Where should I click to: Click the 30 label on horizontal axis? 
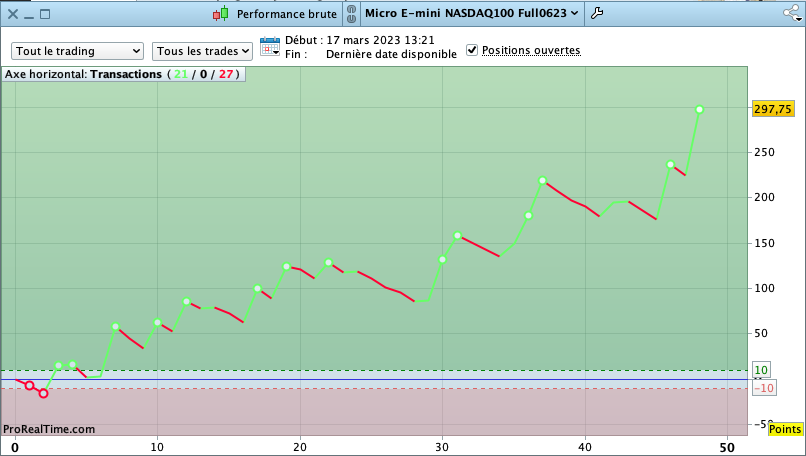pyautogui.click(x=442, y=447)
